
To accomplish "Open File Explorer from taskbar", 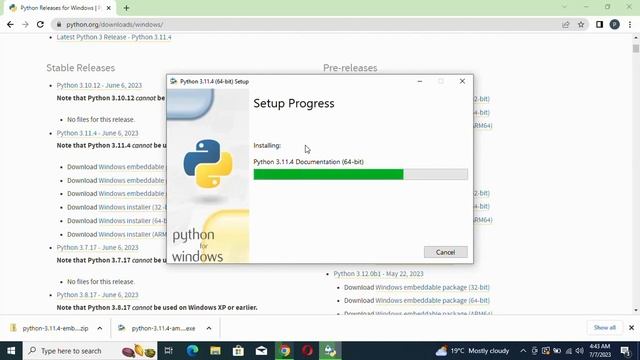I will tap(216, 351).
